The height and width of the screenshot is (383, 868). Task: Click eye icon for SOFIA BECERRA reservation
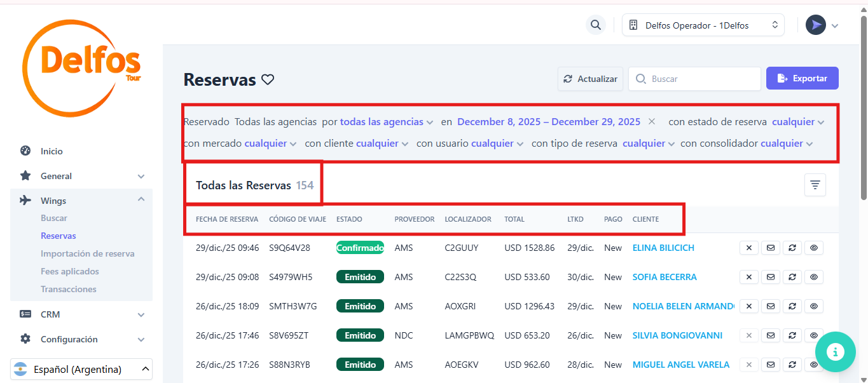[x=813, y=277]
